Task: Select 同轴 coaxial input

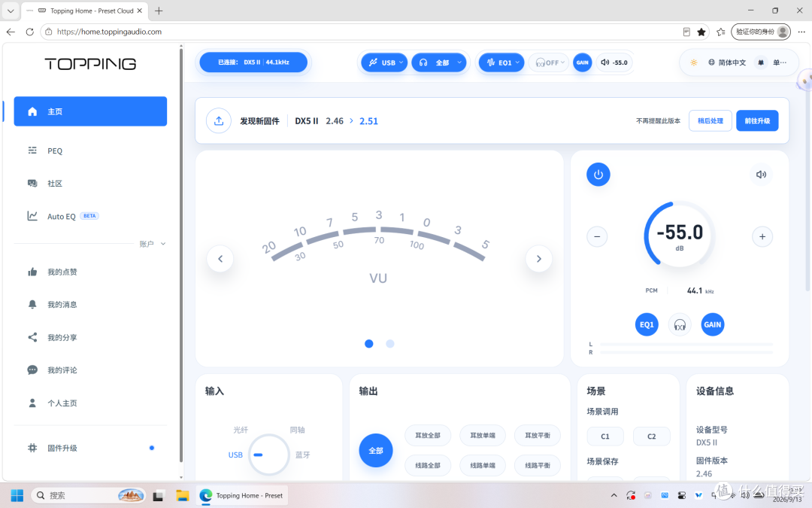Action: [297, 430]
